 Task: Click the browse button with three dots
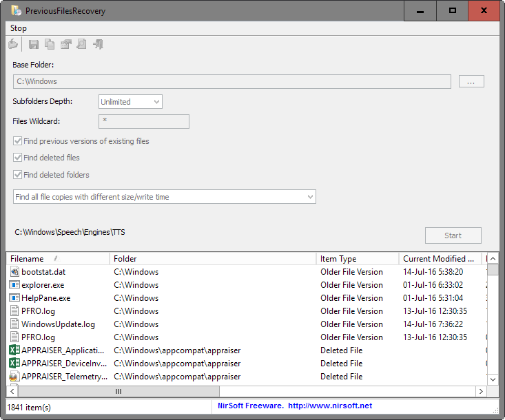point(471,81)
